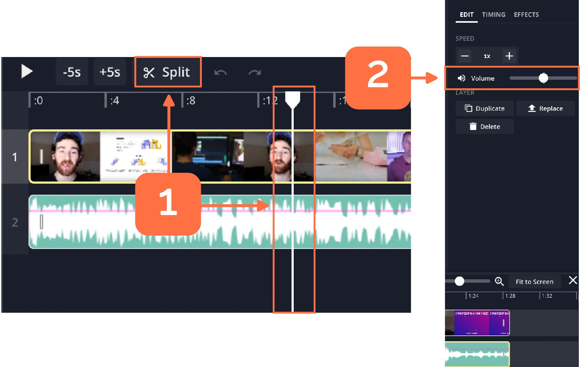Click the magnifier zoom-in icon

(499, 281)
